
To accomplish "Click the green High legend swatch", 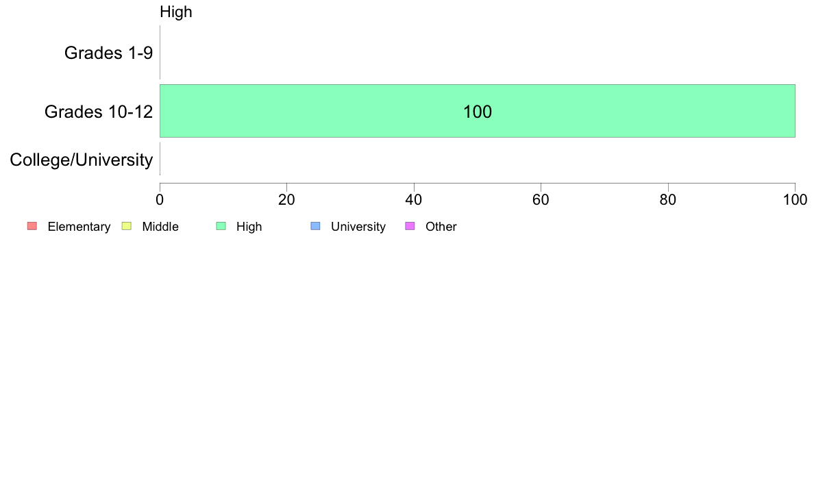I will point(221,226).
